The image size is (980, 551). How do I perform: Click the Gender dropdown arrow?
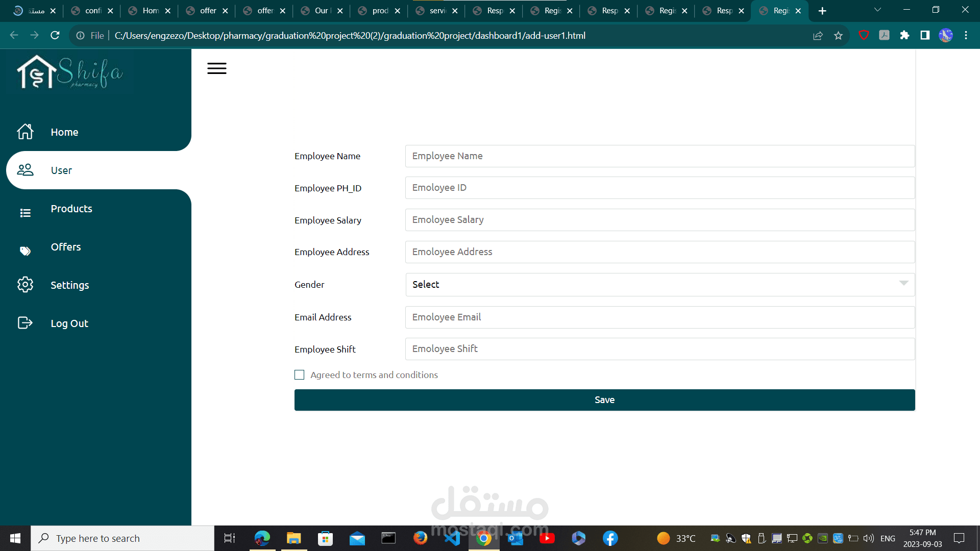click(903, 283)
